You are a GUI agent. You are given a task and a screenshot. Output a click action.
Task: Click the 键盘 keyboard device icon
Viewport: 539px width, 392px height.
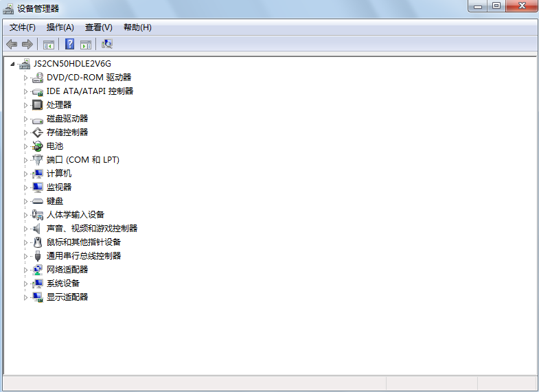38,201
